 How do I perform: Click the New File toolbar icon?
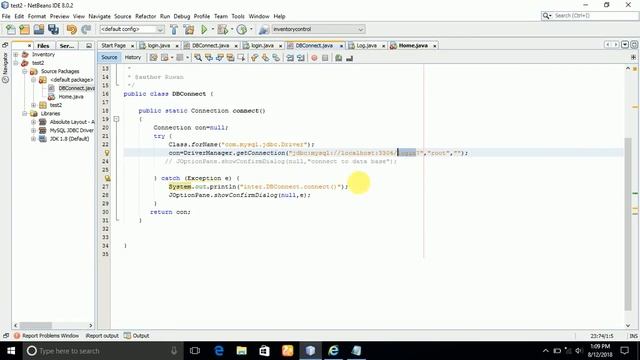[11, 29]
